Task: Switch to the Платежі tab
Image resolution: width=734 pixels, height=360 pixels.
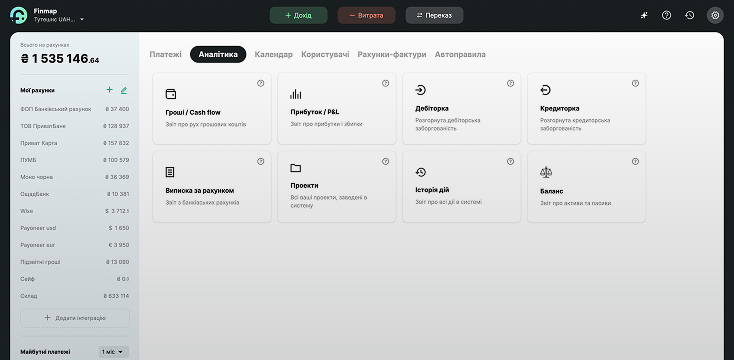Action: point(165,54)
